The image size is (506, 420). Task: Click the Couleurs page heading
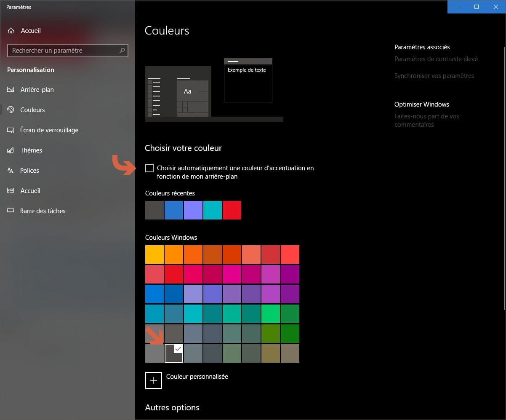point(167,31)
